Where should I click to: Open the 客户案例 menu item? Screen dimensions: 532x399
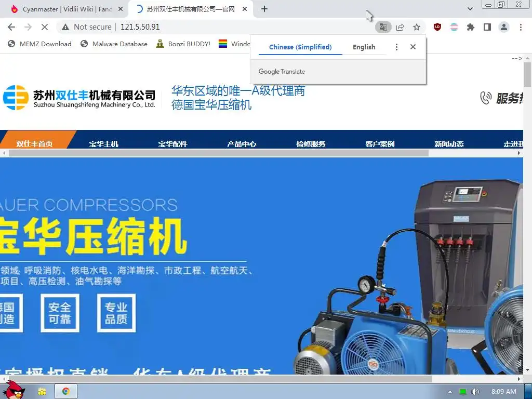[x=380, y=143]
